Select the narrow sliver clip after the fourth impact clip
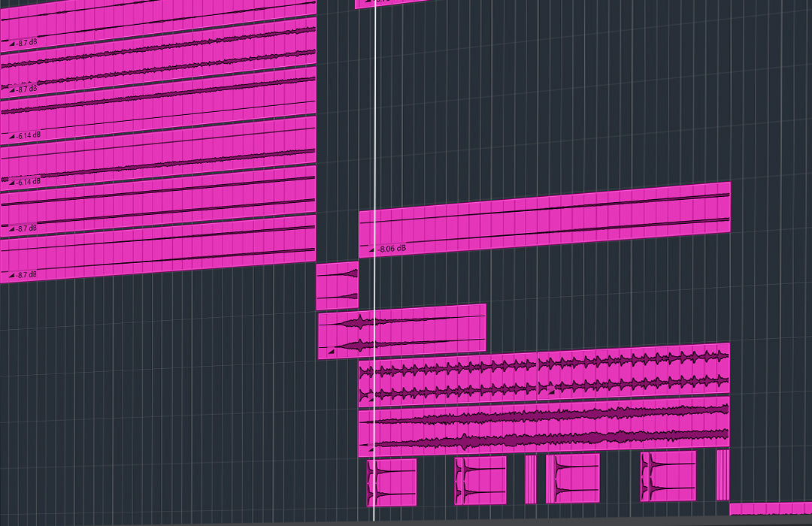Viewport: 812px width, 526px height. [723, 474]
